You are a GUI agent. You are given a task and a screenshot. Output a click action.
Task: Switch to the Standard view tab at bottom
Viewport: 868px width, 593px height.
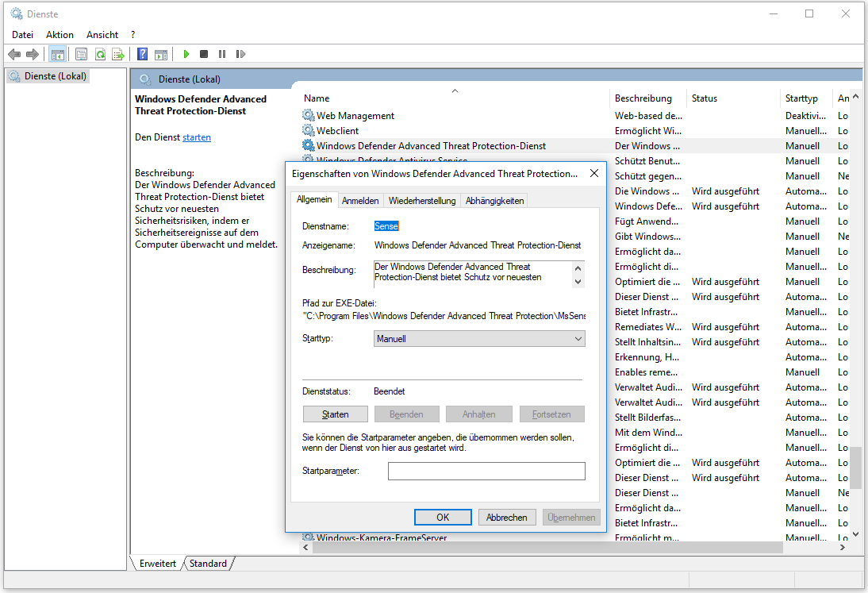(208, 564)
